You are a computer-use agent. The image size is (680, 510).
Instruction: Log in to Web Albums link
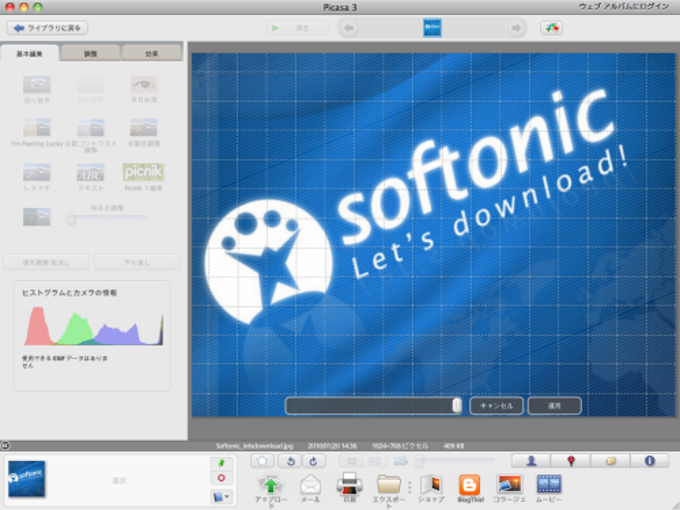pyautogui.click(x=623, y=7)
